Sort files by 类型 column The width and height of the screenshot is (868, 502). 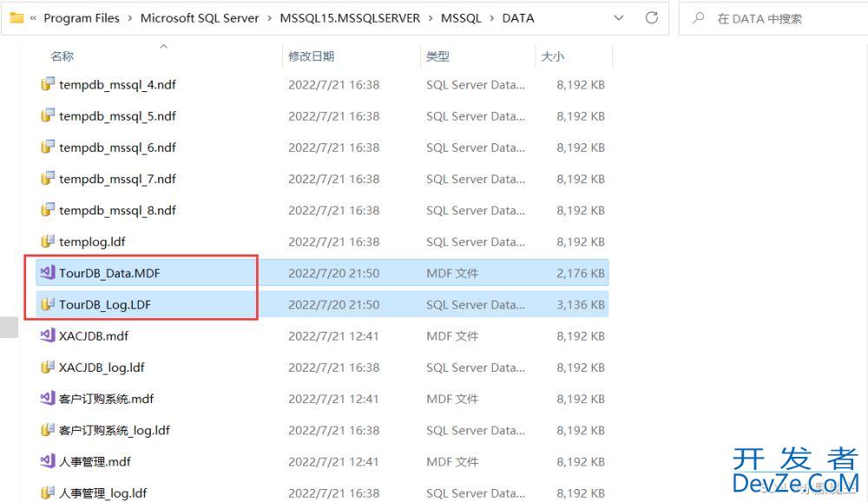click(x=437, y=56)
